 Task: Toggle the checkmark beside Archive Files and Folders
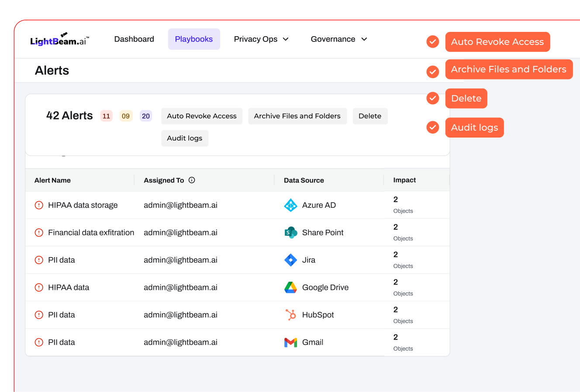point(432,72)
